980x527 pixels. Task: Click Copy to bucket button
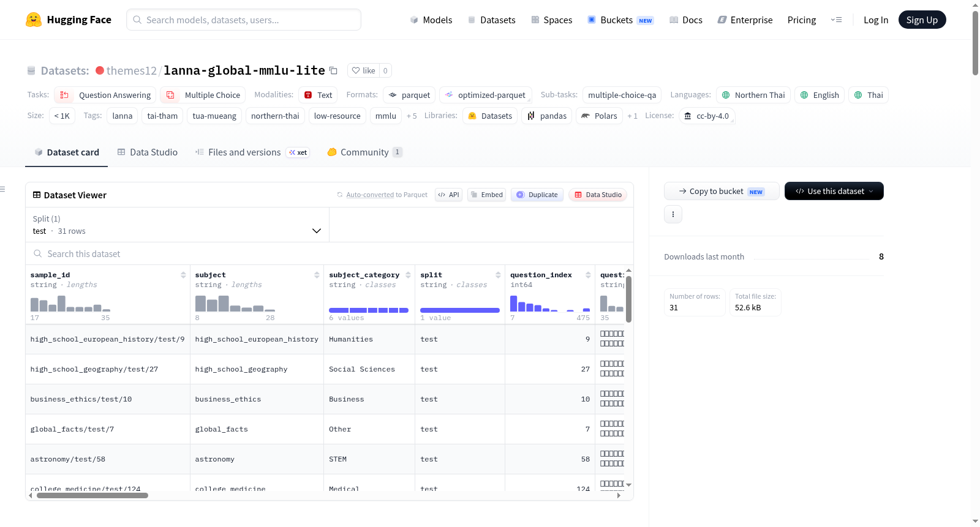(x=722, y=191)
